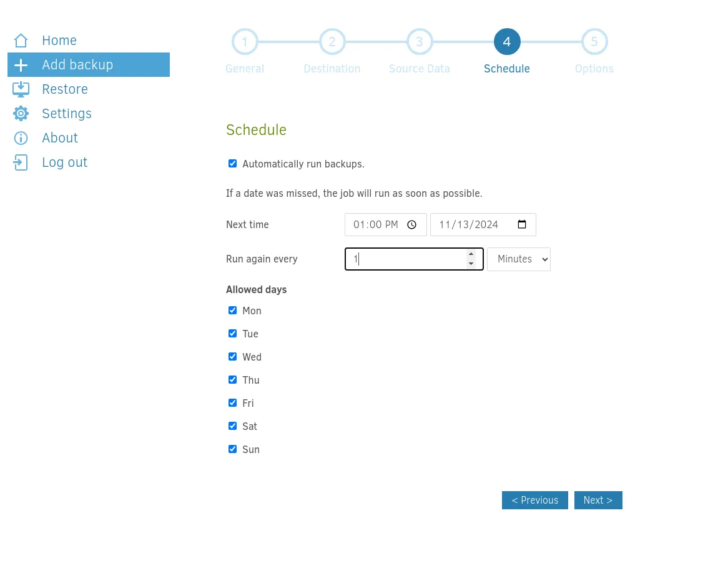Open the About page
The width and height of the screenshot is (728, 578).
60,138
